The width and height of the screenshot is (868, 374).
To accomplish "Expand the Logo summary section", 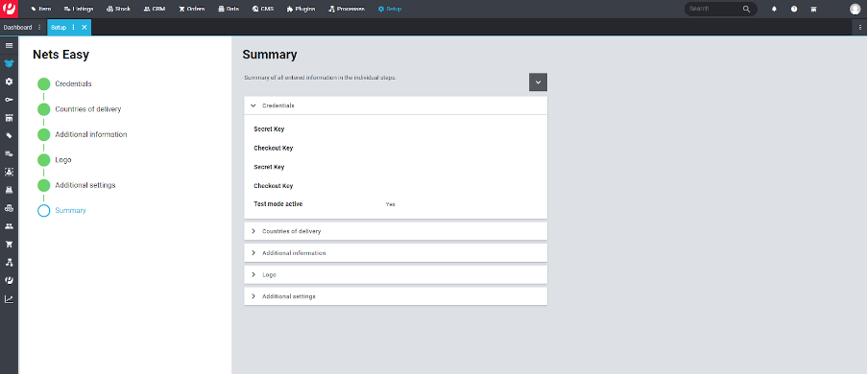I will click(396, 274).
